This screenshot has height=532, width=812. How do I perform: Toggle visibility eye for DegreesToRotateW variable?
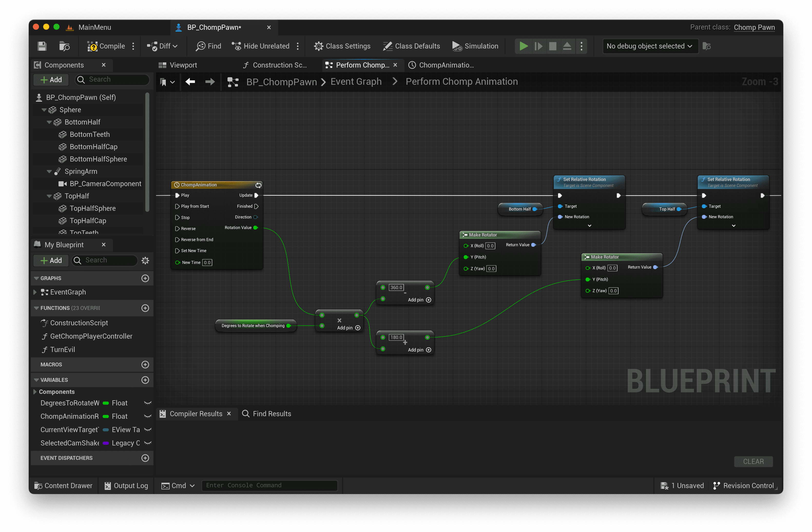click(147, 403)
